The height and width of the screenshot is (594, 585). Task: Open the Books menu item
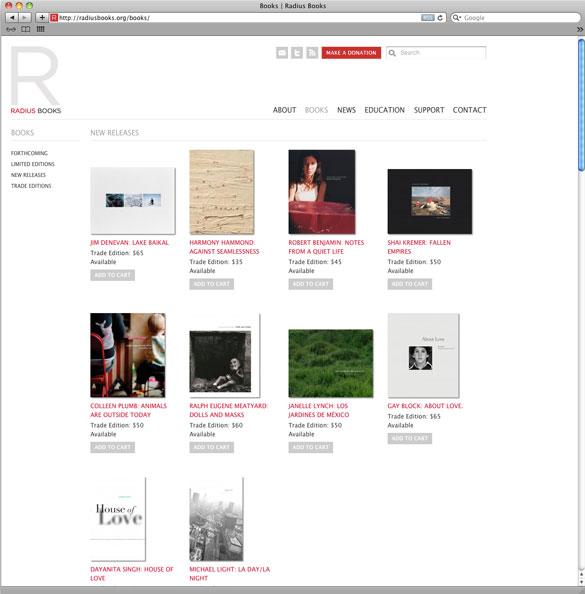pyautogui.click(x=316, y=110)
